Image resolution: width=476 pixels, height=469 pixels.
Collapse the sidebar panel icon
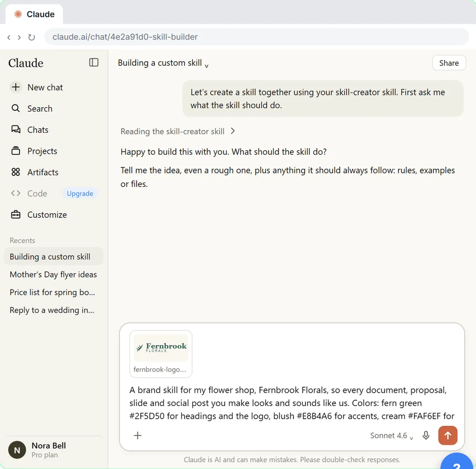[94, 62]
